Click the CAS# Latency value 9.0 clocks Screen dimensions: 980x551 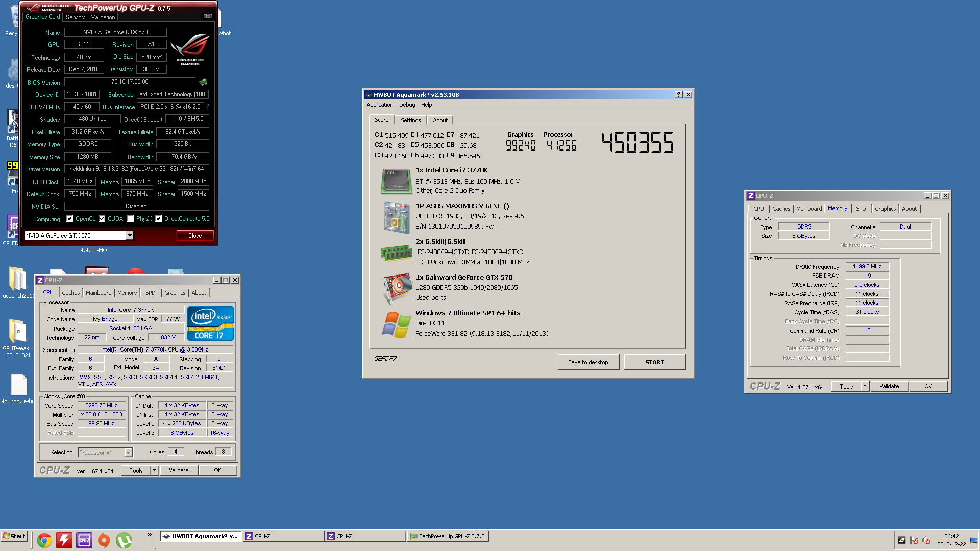867,285
